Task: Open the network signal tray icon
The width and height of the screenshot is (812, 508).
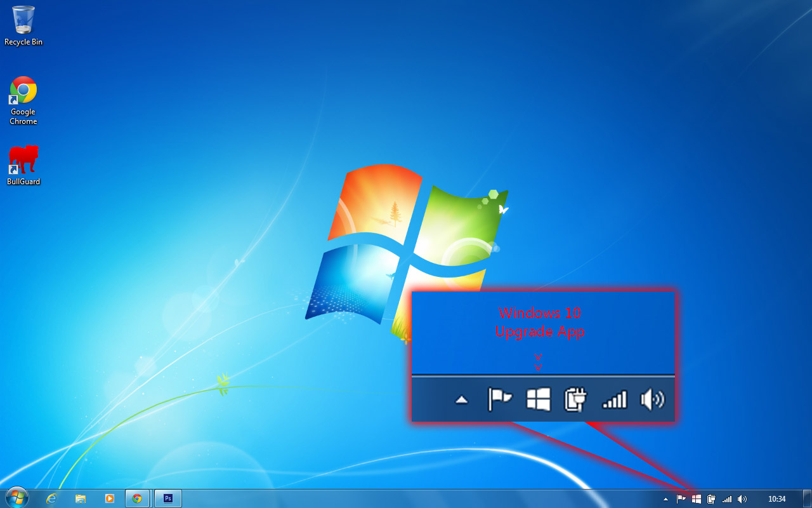Action: pyautogui.click(x=727, y=499)
